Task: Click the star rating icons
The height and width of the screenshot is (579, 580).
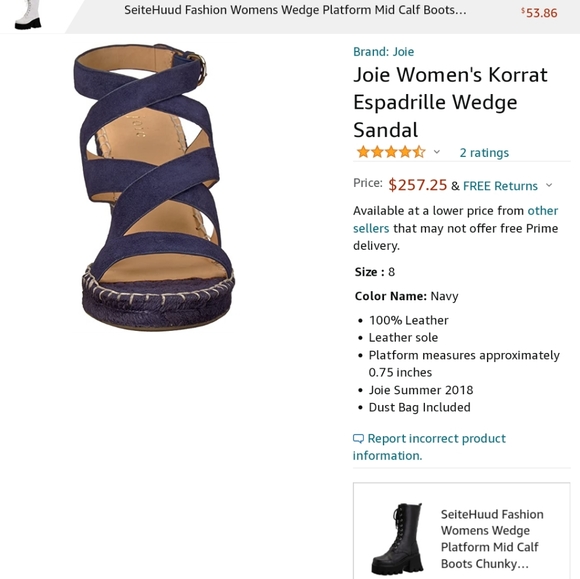Action: coord(391,152)
